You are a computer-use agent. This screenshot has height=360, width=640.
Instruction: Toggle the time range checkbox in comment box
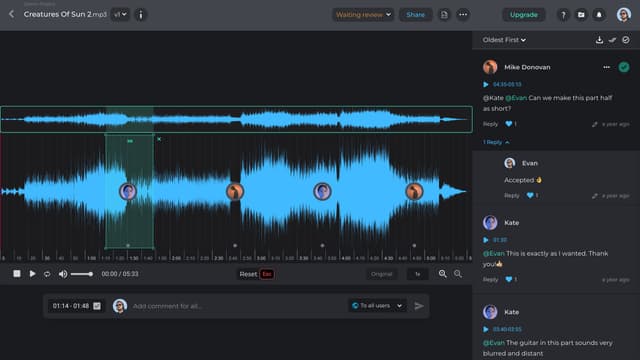97,306
